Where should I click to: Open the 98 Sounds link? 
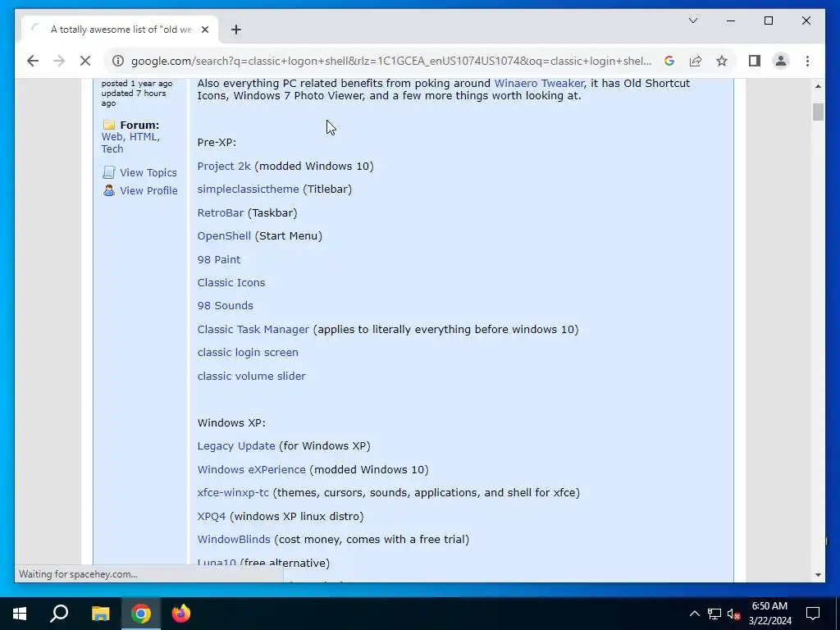point(225,305)
